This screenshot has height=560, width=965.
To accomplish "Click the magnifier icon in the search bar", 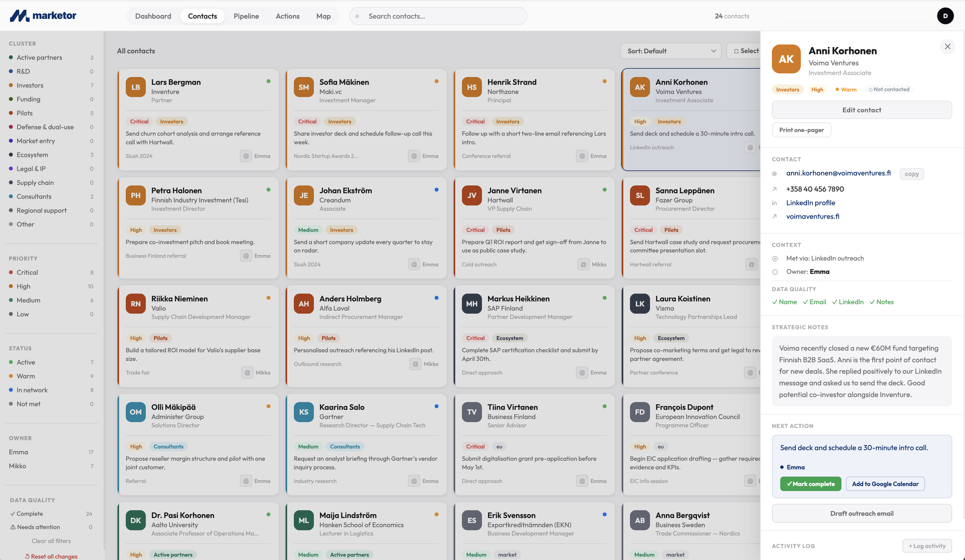I will (358, 16).
